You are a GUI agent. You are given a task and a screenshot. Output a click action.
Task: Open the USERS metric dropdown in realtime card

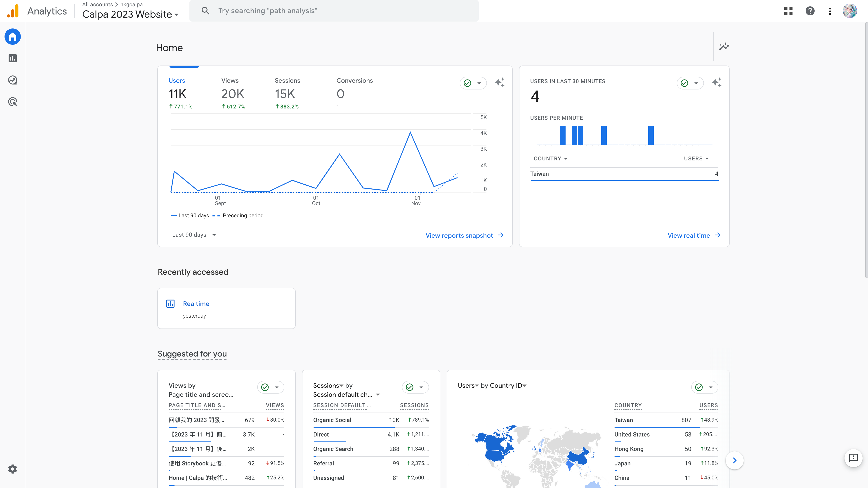[x=696, y=159]
